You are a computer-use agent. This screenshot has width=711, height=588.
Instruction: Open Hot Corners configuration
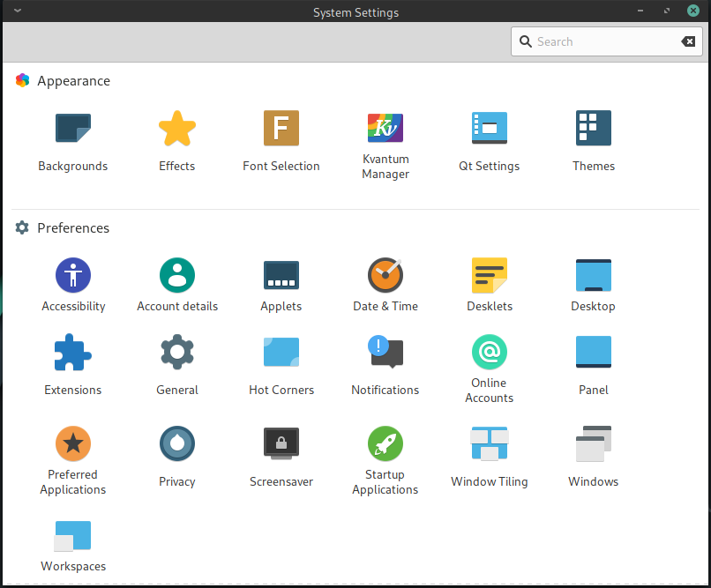click(281, 363)
